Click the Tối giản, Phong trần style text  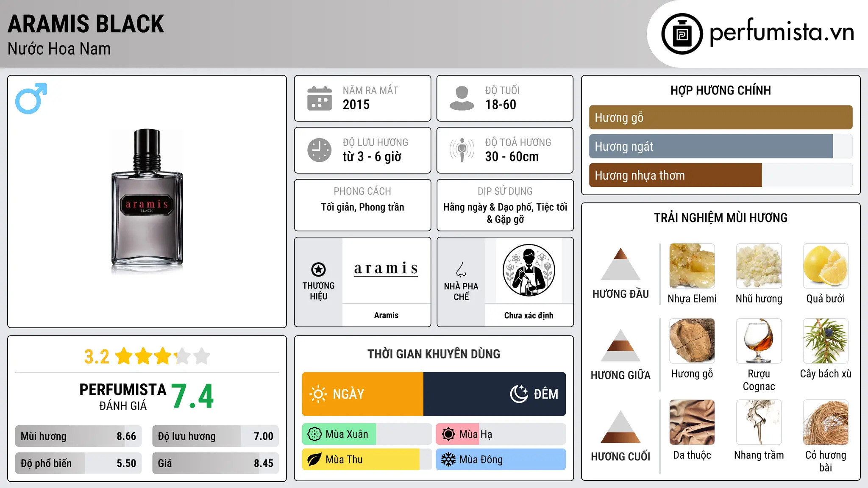(x=362, y=207)
